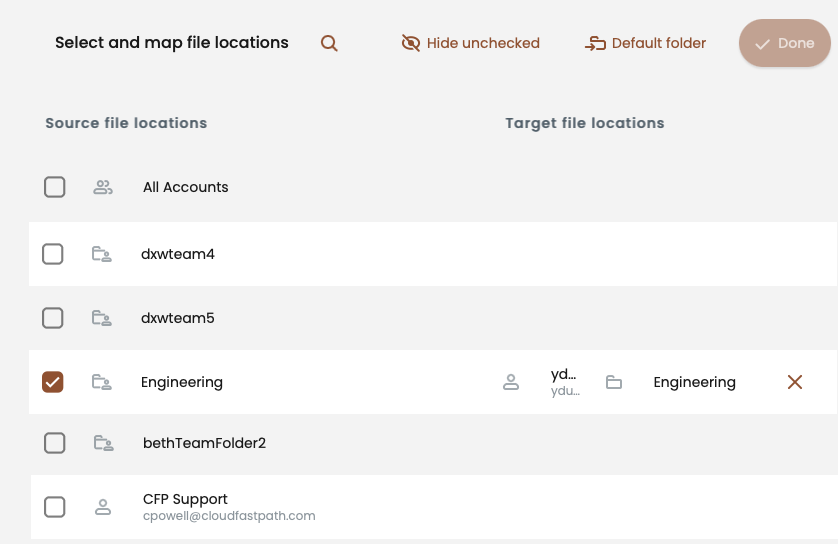This screenshot has height=544, width=838.
Task: Click the dxwteam5 team folder icon
Action: tap(102, 318)
